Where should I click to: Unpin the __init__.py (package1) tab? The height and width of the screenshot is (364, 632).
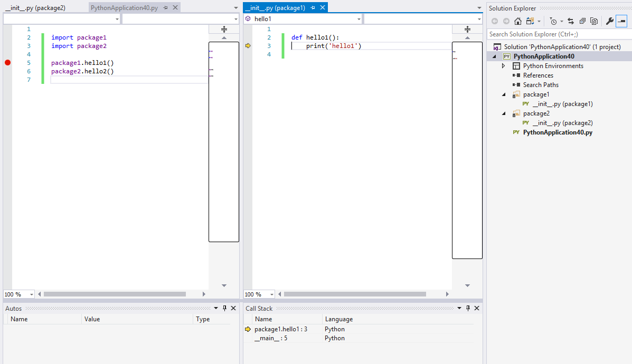pos(313,7)
